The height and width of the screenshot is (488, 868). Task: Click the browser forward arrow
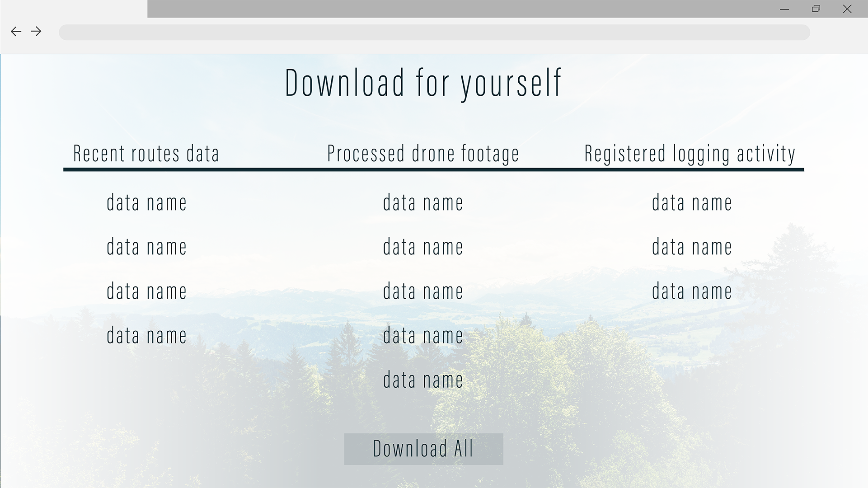pos(36,31)
